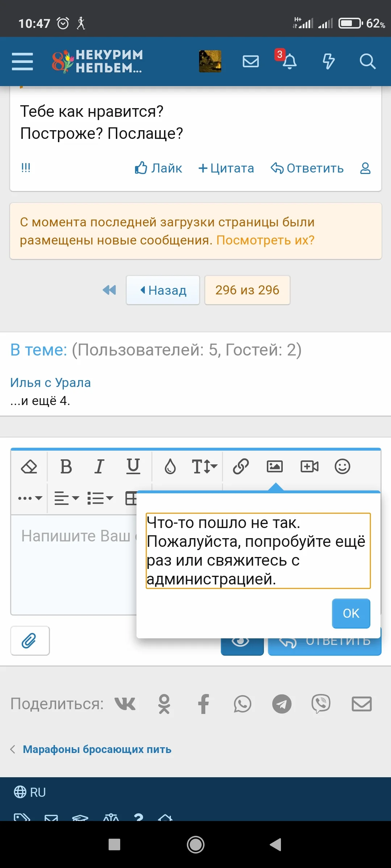The width and height of the screenshot is (391, 868).
Task: Open the forum search magnifier
Action: (x=367, y=61)
